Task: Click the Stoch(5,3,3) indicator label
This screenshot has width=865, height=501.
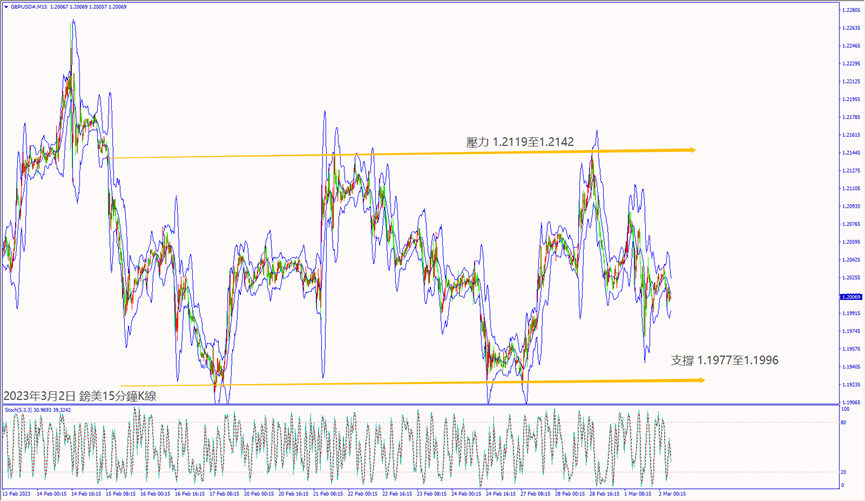Action: 20,409
